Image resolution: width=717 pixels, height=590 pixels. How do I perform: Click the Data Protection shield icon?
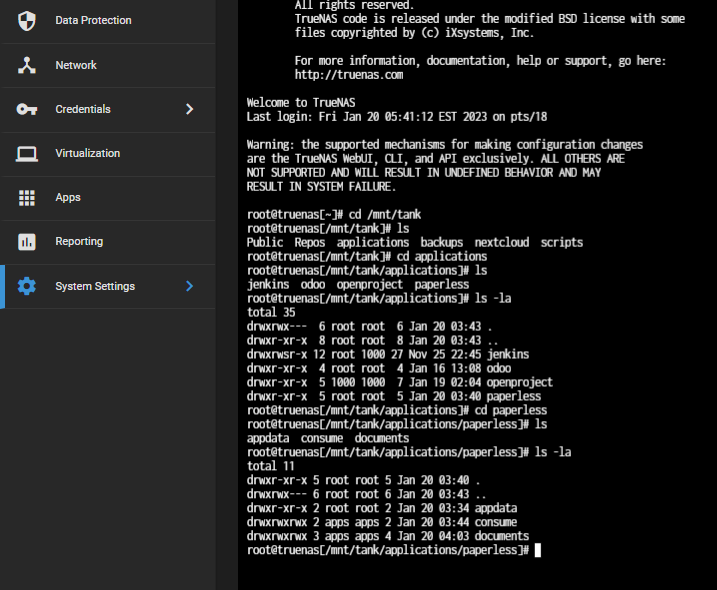pyautogui.click(x=27, y=21)
